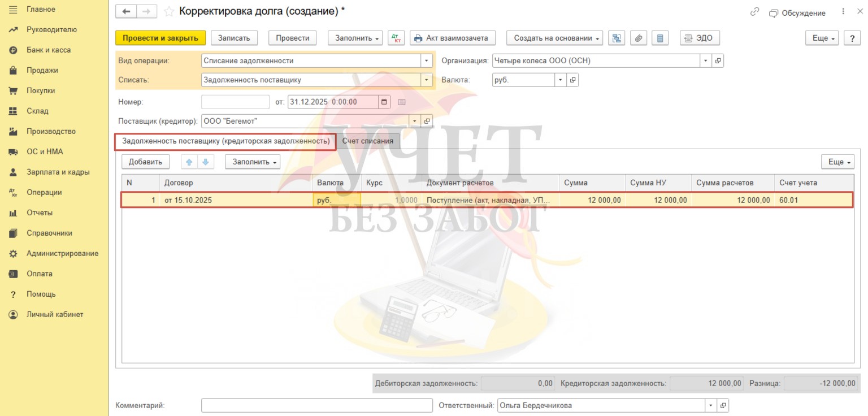
Task: Click the Провести и закрыть button
Action: pyautogui.click(x=160, y=38)
